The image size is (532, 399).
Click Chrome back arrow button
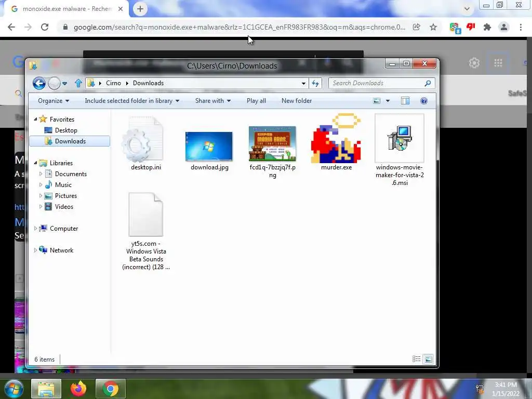click(11, 27)
